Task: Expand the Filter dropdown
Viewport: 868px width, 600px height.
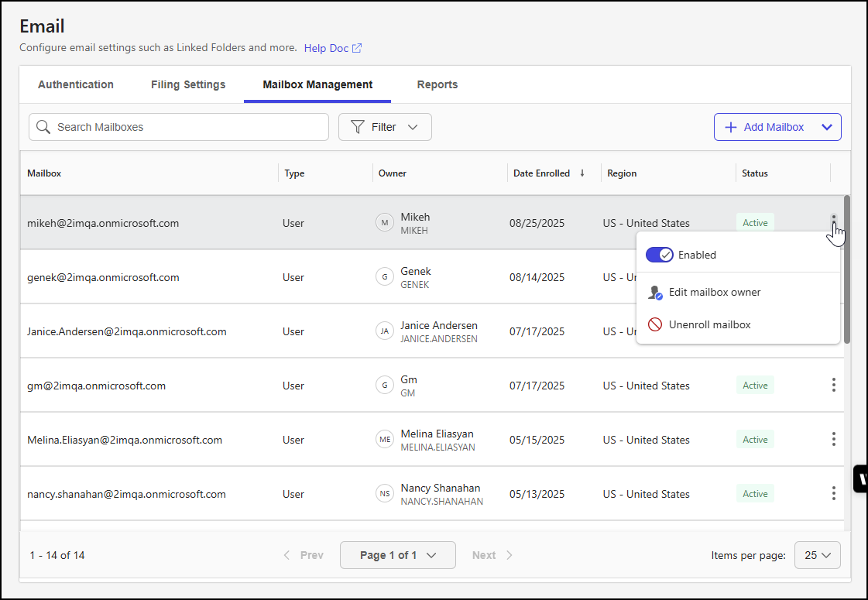Action: 385,127
